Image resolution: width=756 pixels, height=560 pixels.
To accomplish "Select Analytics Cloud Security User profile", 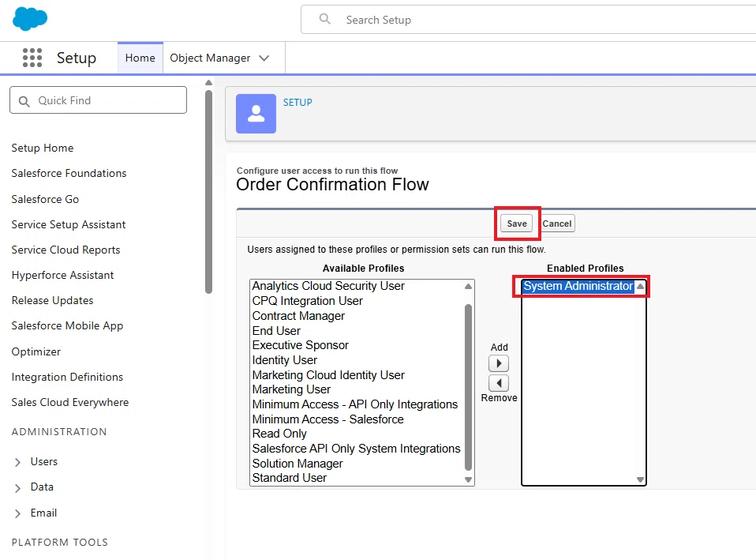I will click(x=328, y=286).
